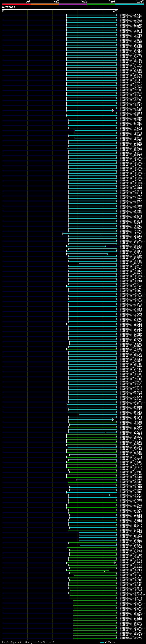Click the UniRef100_P35130 label

coord(131,40)
